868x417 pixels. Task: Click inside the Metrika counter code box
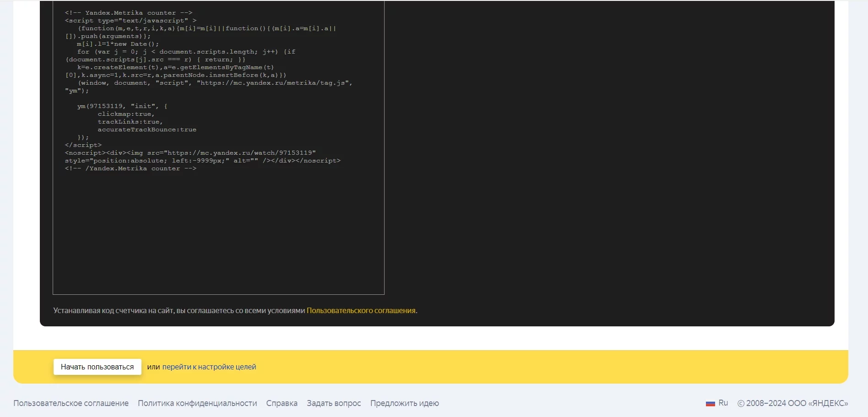pos(218,147)
